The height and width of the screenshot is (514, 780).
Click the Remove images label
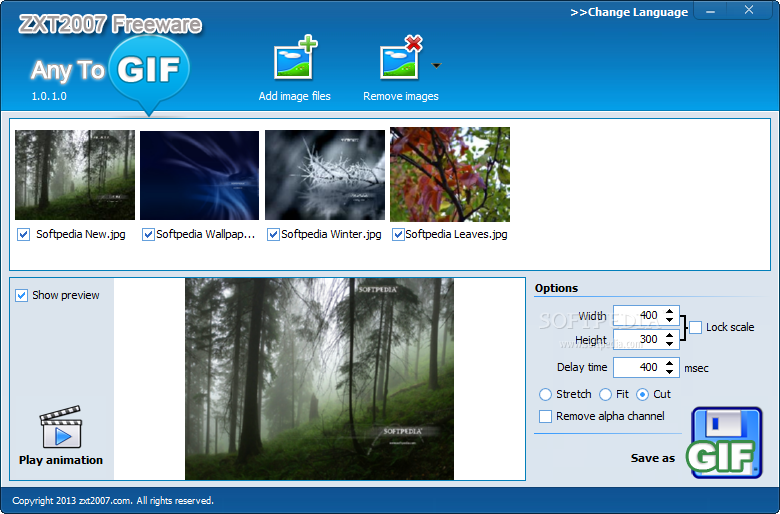[401, 96]
